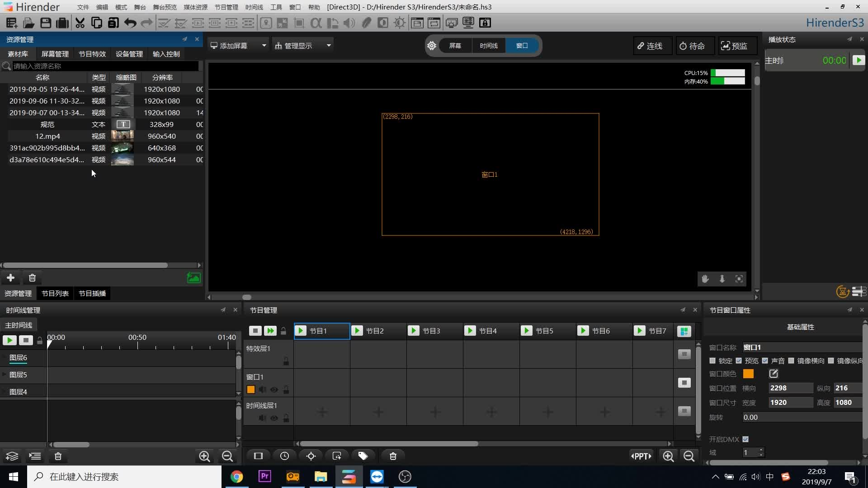Viewport: 868px width, 488px height.
Task: Click the speaker volume icon in the top toolbar
Action: [349, 23]
